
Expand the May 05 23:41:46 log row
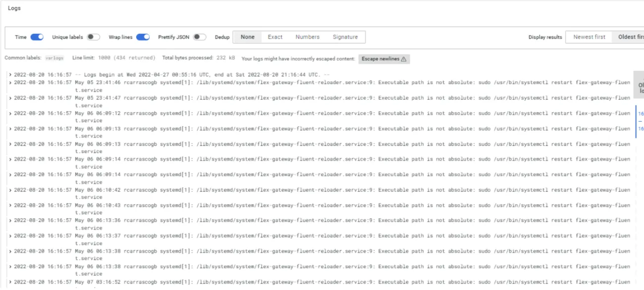point(10,82)
